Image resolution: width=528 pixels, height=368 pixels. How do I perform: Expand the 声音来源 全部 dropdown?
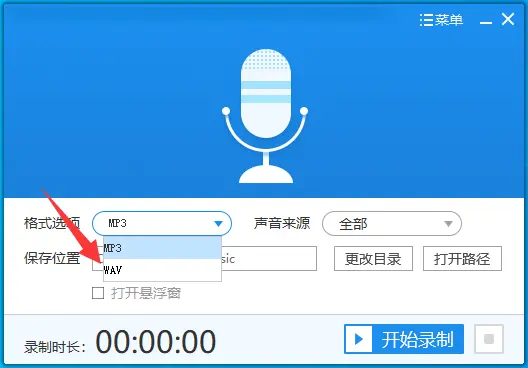coord(392,224)
